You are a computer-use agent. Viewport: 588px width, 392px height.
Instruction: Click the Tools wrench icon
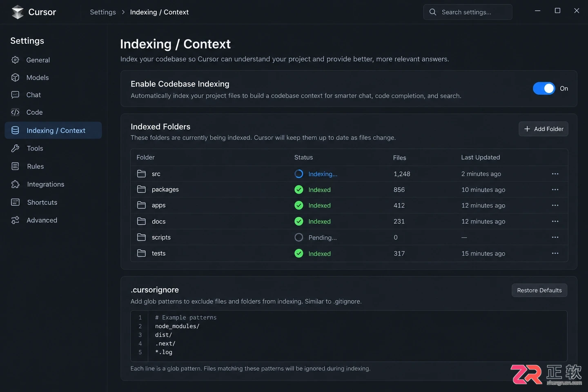point(16,148)
